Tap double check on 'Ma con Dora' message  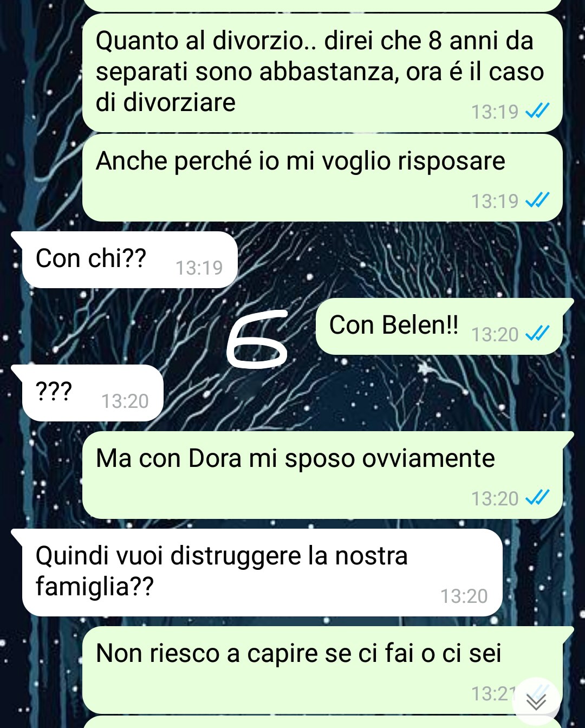click(537, 497)
